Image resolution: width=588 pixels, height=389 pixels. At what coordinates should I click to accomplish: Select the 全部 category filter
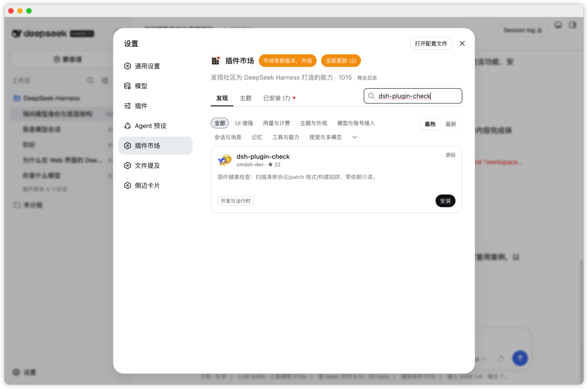[220, 124]
